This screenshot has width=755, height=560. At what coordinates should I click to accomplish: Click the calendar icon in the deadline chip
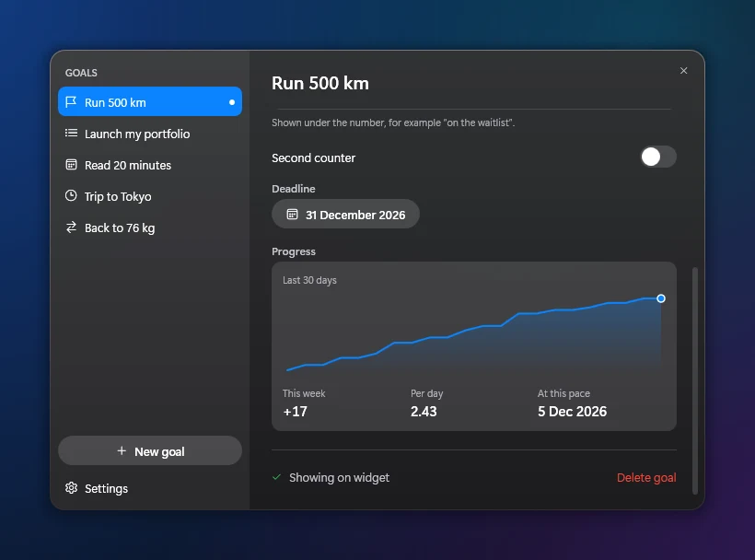pyautogui.click(x=292, y=215)
